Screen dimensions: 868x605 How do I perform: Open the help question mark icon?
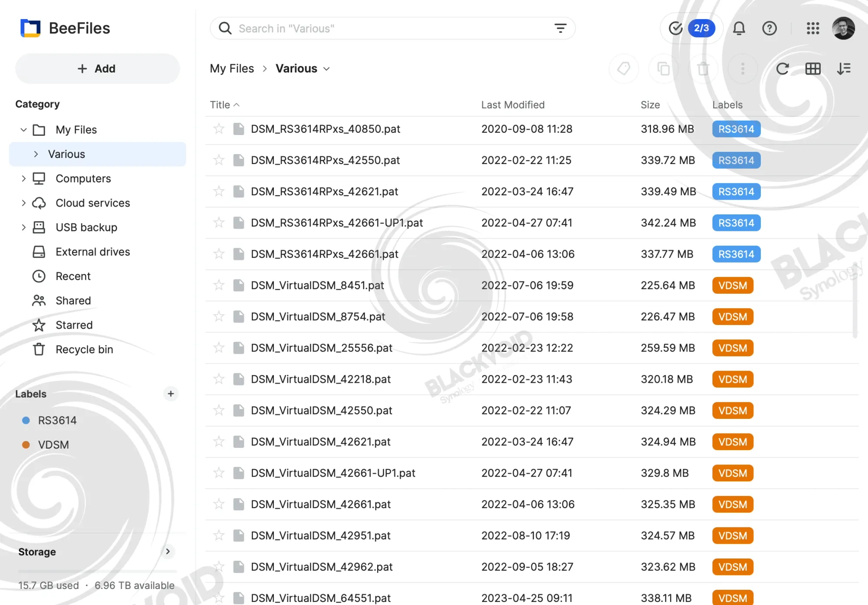tap(769, 28)
